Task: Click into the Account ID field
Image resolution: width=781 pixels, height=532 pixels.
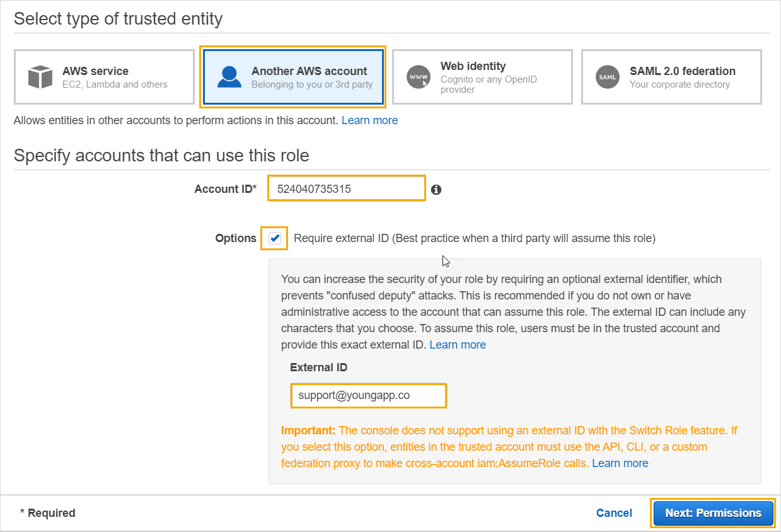Action: pyautogui.click(x=347, y=188)
